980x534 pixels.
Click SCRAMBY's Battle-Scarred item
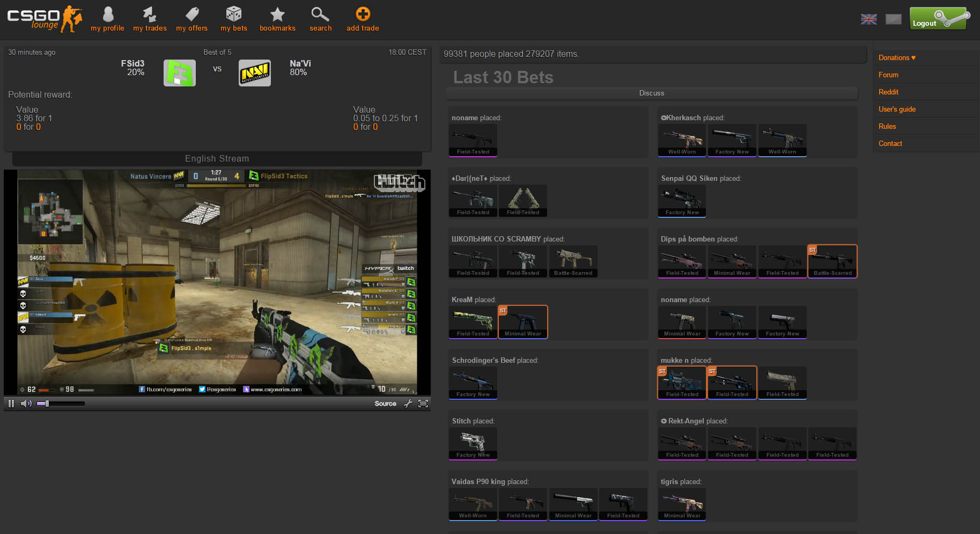tap(573, 261)
